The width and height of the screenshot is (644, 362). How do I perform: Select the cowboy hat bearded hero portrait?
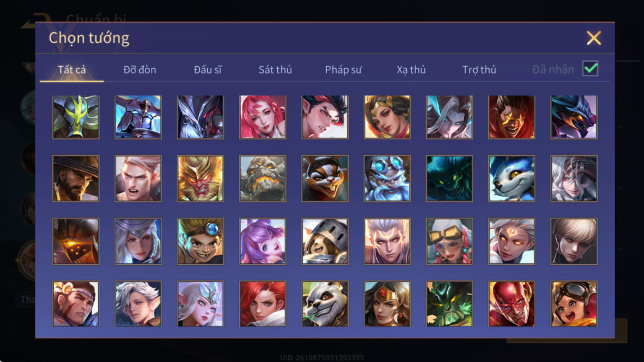click(76, 178)
